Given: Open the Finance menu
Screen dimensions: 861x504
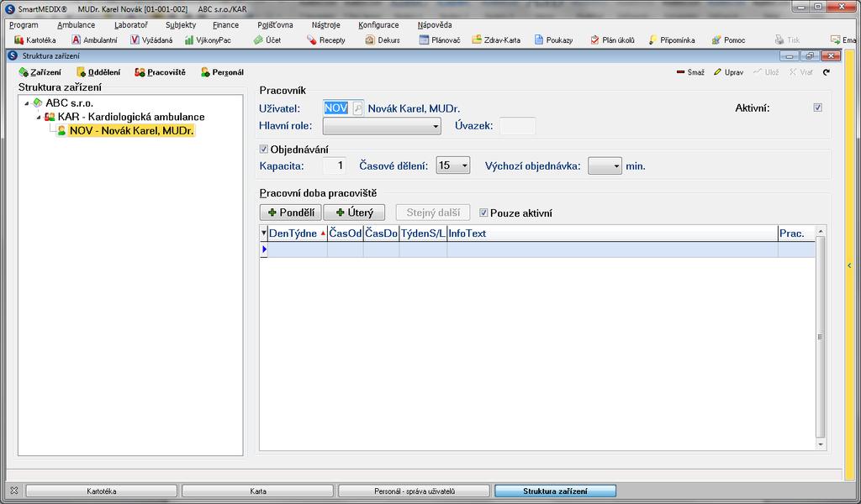Looking at the screenshot, I should (225, 24).
